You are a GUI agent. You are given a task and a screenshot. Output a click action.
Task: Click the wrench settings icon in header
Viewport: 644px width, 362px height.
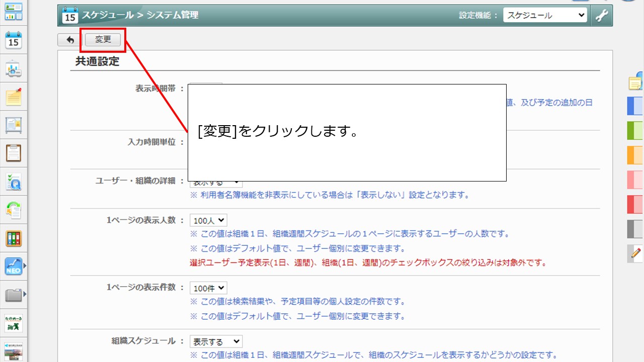[x=602, y=16]
